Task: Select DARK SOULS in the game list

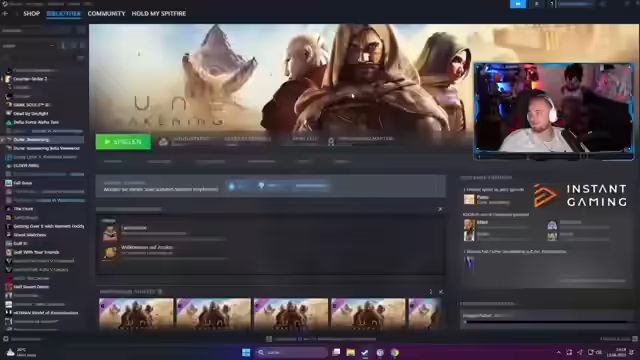Action: (x=31, y=105)
